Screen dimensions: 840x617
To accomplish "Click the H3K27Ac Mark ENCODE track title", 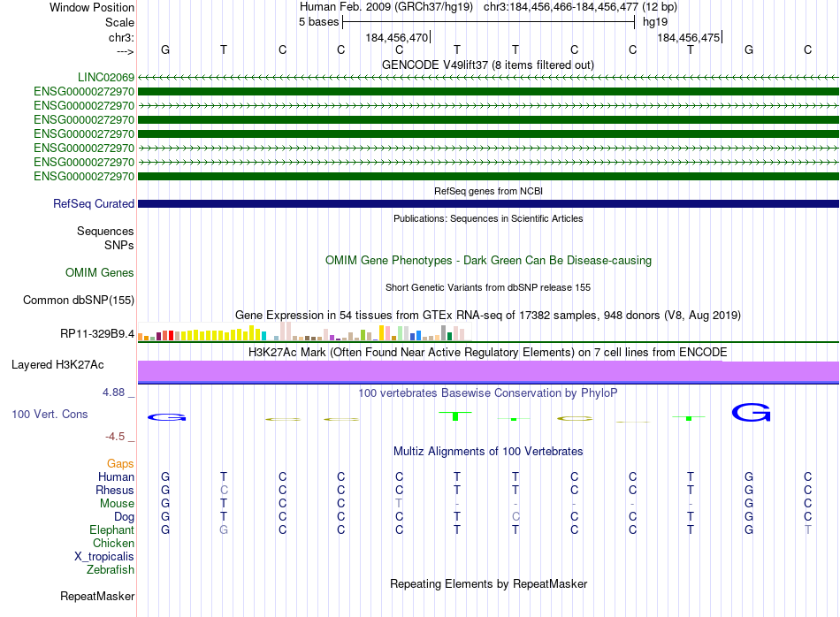I will pyautogui.click(x=488, y=352).
